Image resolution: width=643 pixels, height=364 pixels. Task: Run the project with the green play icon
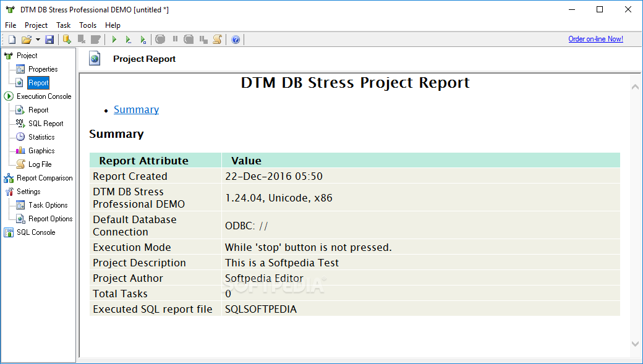pos(114,40)
